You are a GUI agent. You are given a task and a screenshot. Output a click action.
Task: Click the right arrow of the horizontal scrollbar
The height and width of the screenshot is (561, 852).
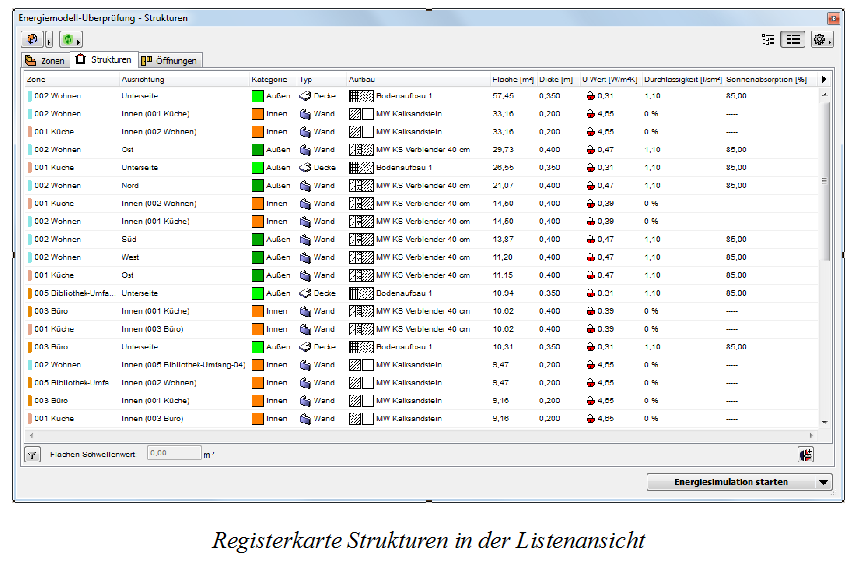[811, 435]
